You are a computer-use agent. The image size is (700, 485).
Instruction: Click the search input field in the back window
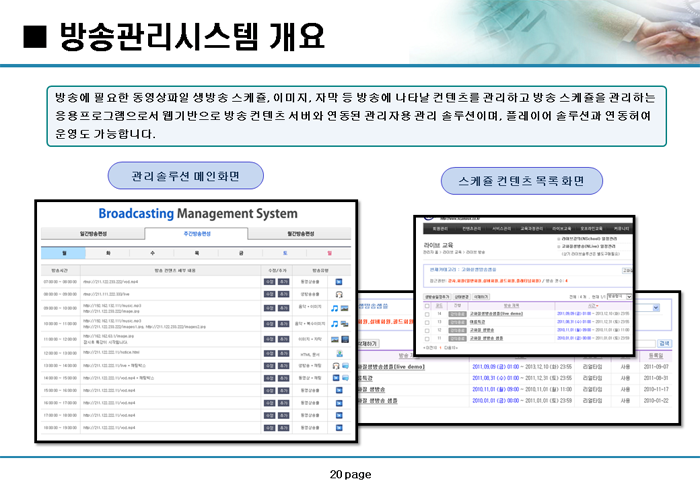coord(645,343)
